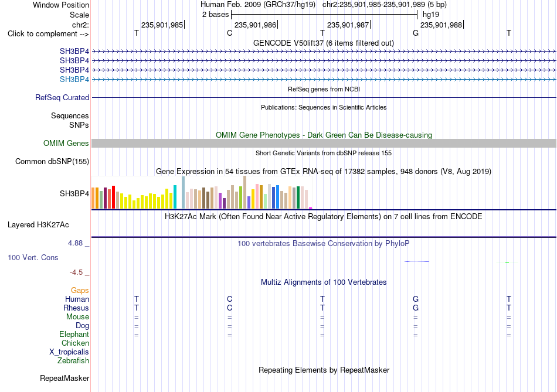Select the Chicken alignment row label
The image size is (557, 392).
[75, 343]
